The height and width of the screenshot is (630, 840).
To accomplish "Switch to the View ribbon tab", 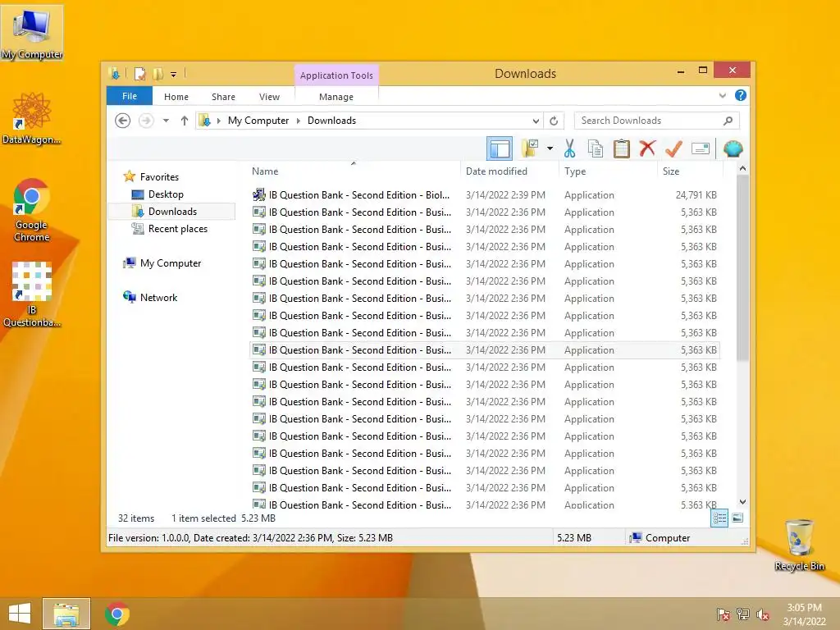I will pyautogui.click(x=269, y=97).
